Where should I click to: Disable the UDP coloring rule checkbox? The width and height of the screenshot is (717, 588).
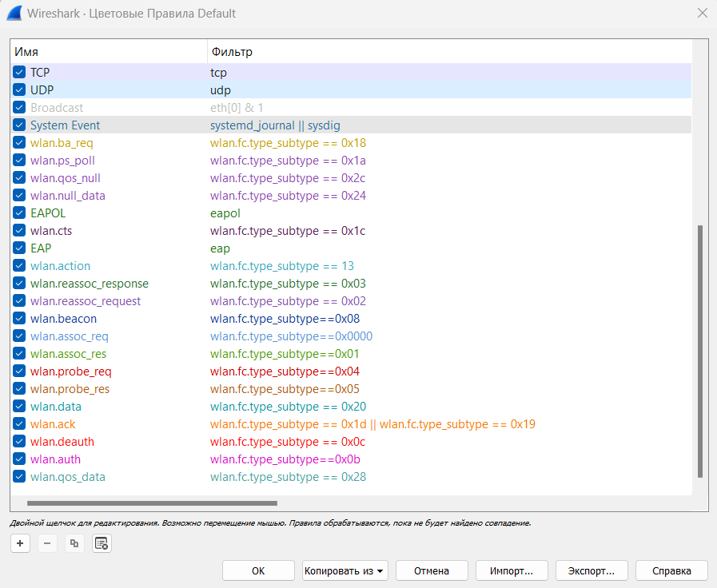point(19,89)
